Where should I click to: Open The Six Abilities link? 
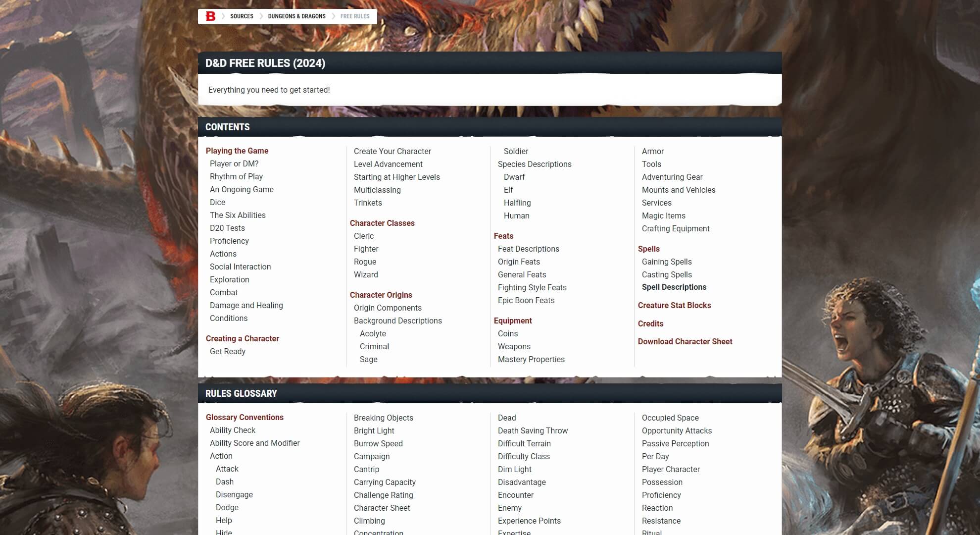pos(238,215)
